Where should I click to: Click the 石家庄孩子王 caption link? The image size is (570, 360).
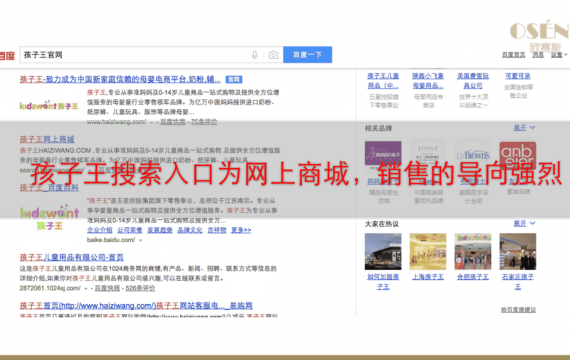click(518, 282)
